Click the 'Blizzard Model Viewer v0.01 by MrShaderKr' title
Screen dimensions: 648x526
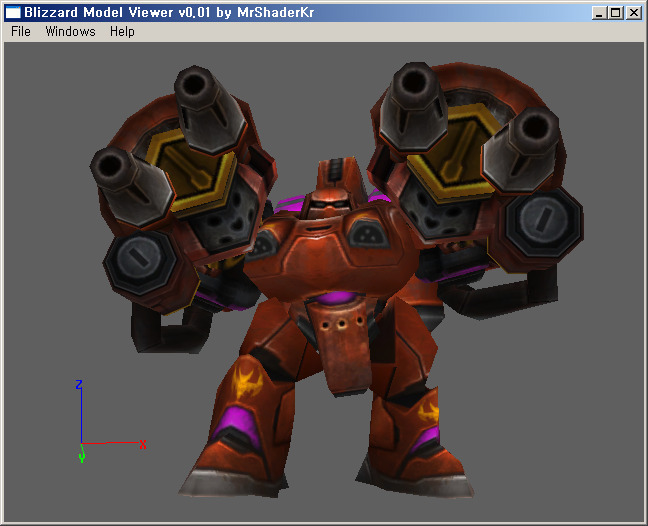click(169, 12)
